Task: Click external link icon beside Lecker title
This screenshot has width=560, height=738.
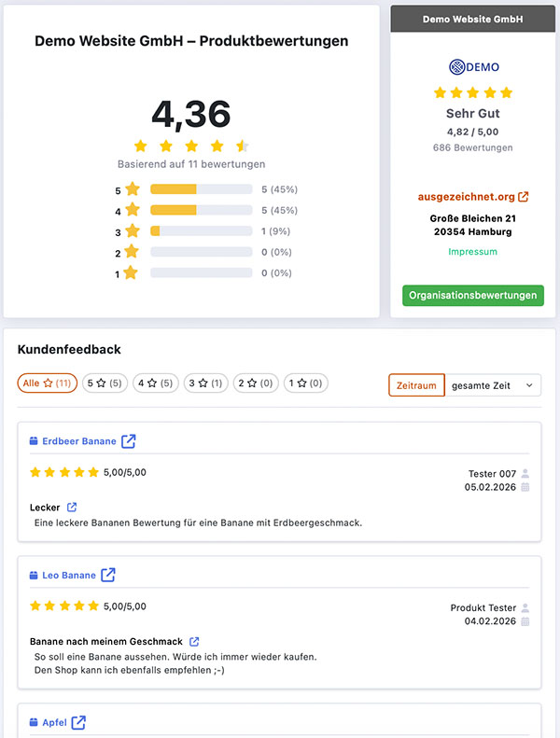Action: click(x=72, y=508)
